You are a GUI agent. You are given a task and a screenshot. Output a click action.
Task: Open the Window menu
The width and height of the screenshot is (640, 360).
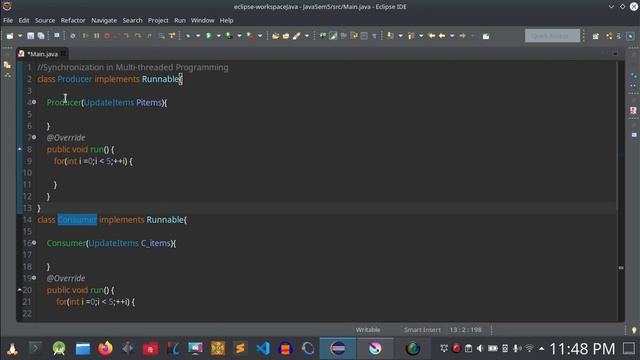pos(202,20)
